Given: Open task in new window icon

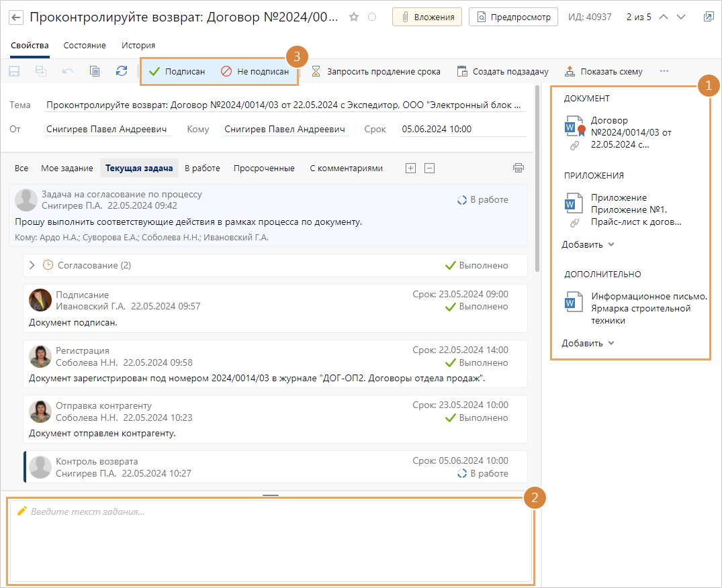Looking at the screenshot, I should click(709, 17).
